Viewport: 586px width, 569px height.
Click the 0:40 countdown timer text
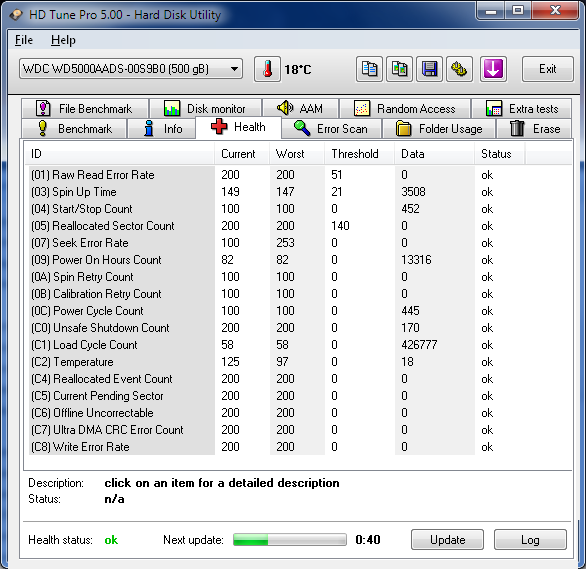(368, 540)
